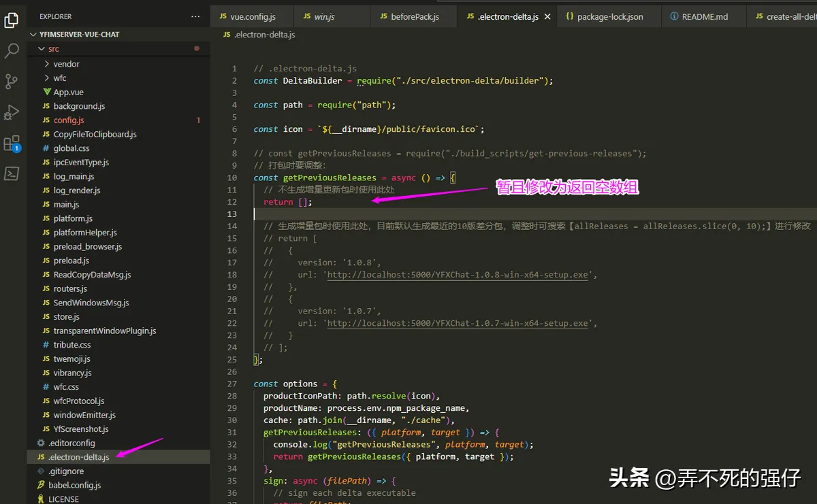Screen dimensions: 817x504
Task: Close the .electron-delta.js tab
Action: (547, 16)
